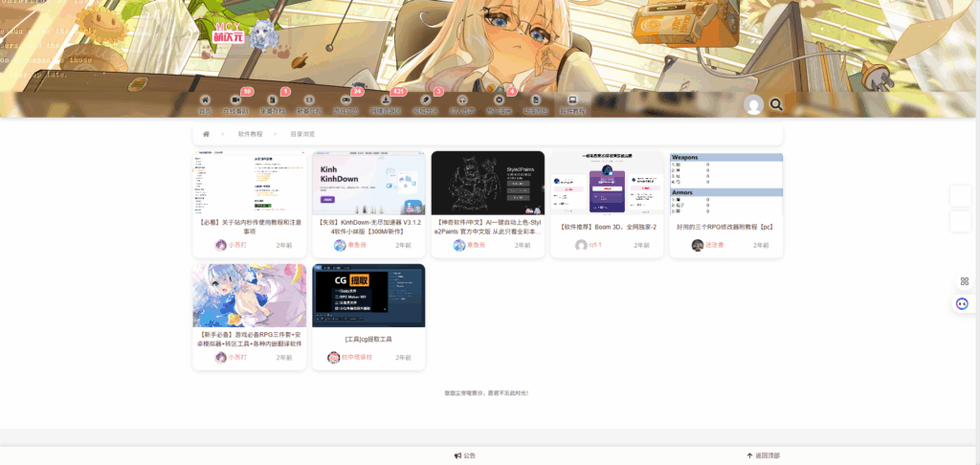Click 2年前 timestamp on the cg提取工具 card
Screen dimensions: 980x465
tap(403, 358)
